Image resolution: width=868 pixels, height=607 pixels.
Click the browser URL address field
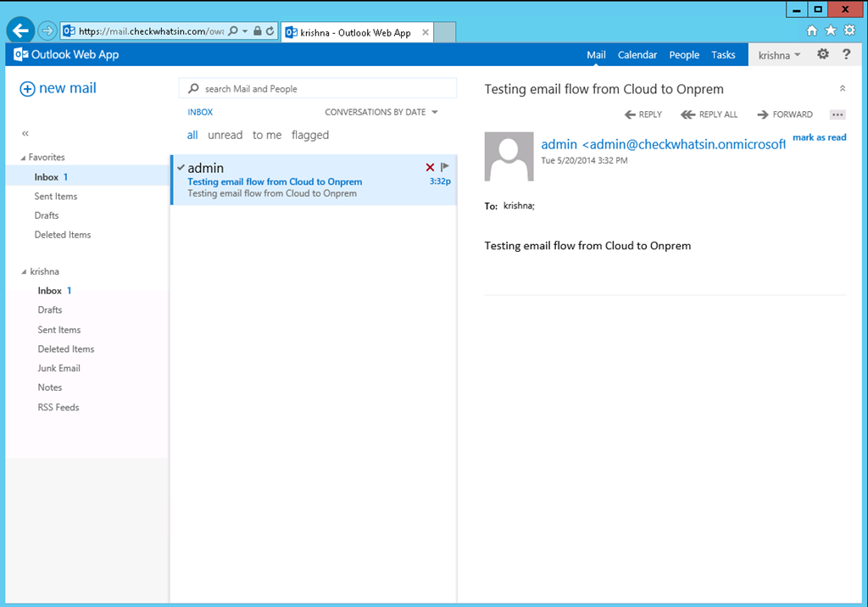coord(151,31)
